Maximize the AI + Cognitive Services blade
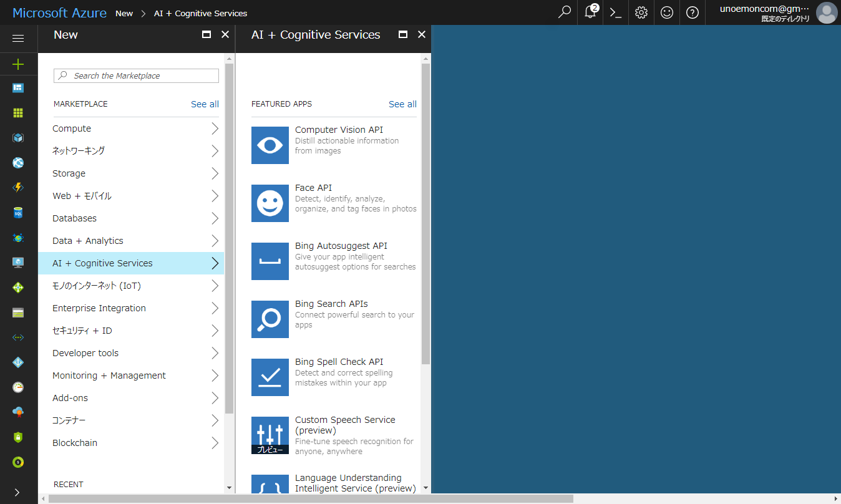Screen dimensions: 841x504 pyautogui.click(x=403, y=35)
